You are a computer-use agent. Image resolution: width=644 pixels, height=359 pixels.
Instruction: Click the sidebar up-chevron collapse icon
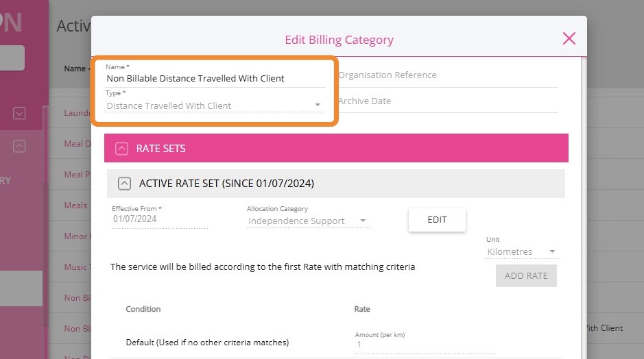click(19, 146)
